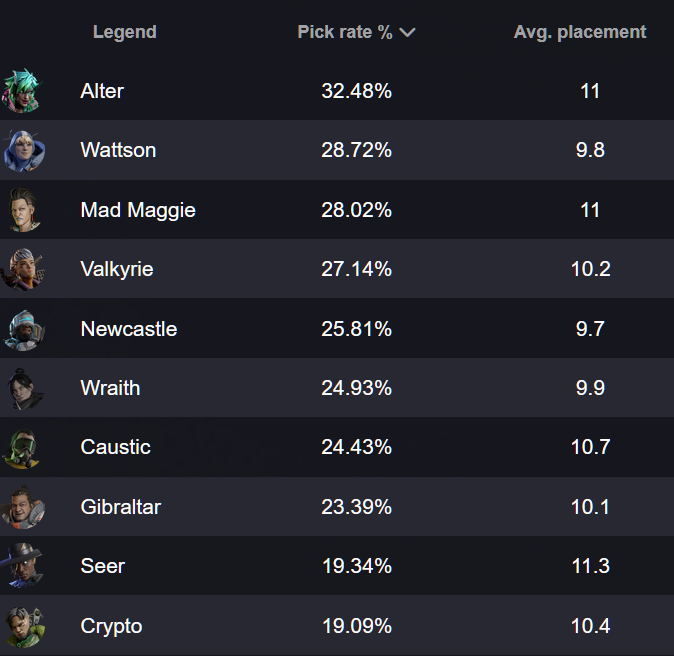Screen dimensions: 674x656
Task: Click Seer's legend portrait icon
Action: click(x=21, y=566)
